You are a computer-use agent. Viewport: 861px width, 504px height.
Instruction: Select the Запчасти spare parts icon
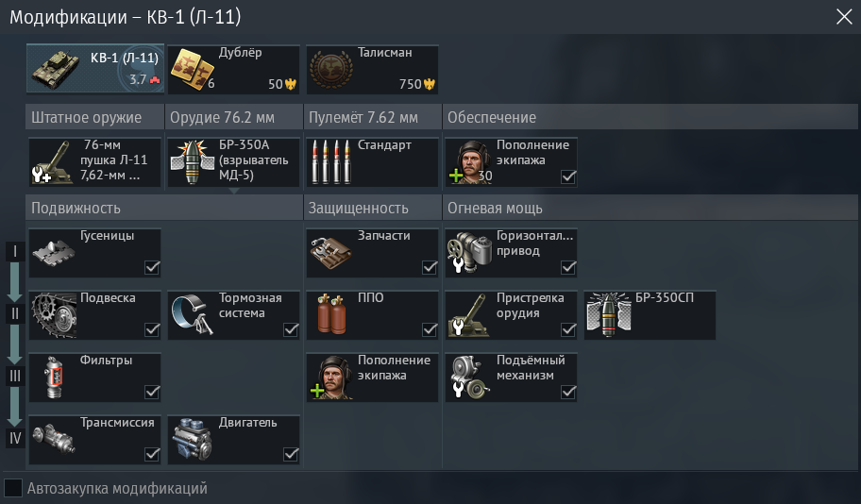pyautogui.click(x=331, y=253)
